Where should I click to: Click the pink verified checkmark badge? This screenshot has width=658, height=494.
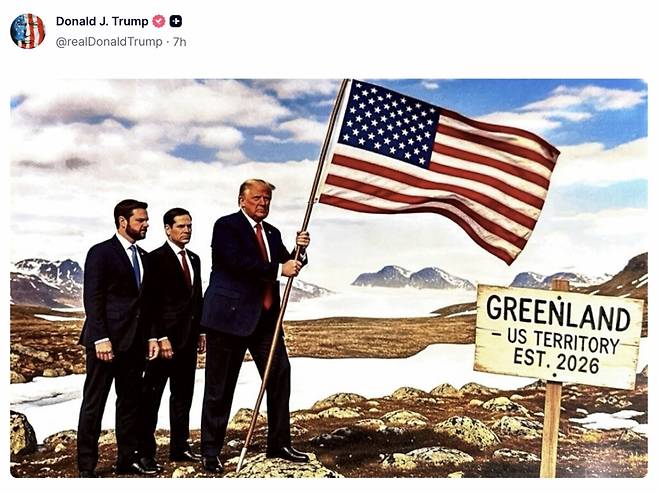159,21
